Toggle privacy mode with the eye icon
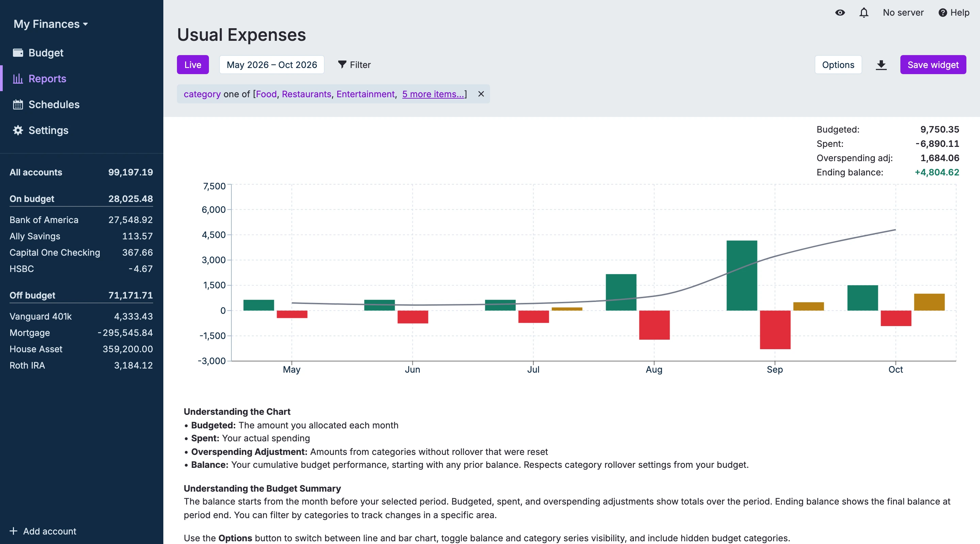This screenshot has width=980, height=544. pos(840,13)
